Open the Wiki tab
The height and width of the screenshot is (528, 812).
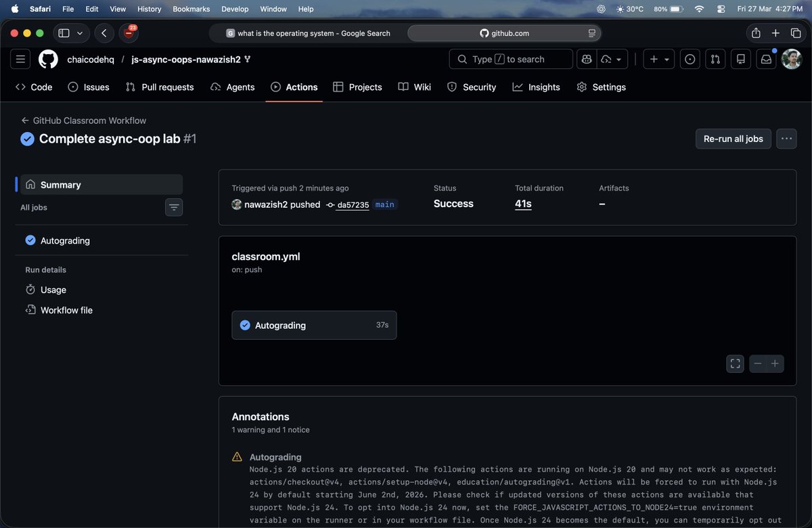point(415,87)
